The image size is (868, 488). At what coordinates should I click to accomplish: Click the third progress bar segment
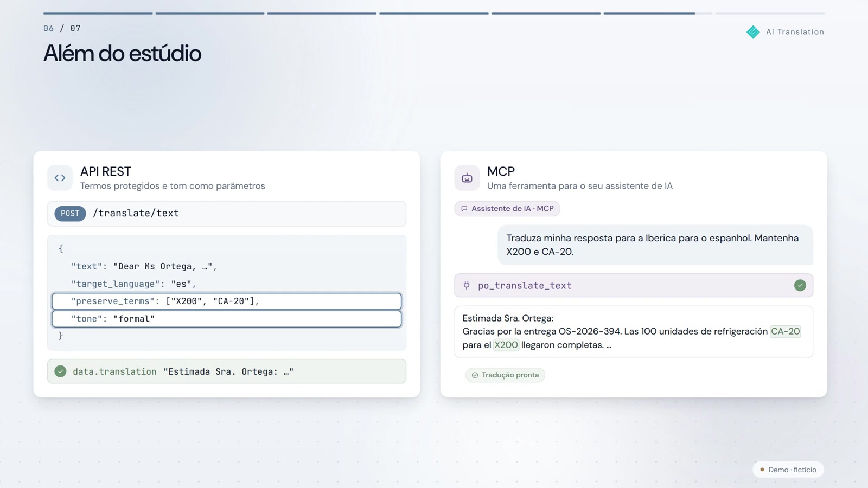tap(322, 13)
